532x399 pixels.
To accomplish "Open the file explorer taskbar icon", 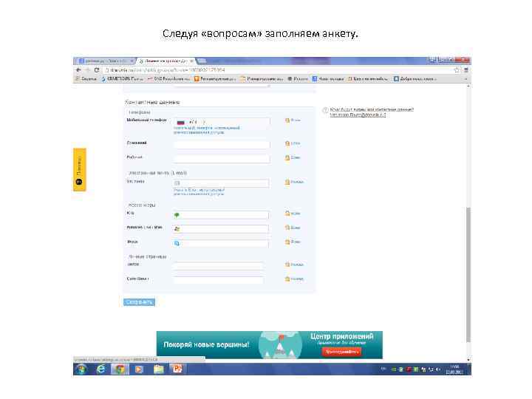I will (158, 369).
